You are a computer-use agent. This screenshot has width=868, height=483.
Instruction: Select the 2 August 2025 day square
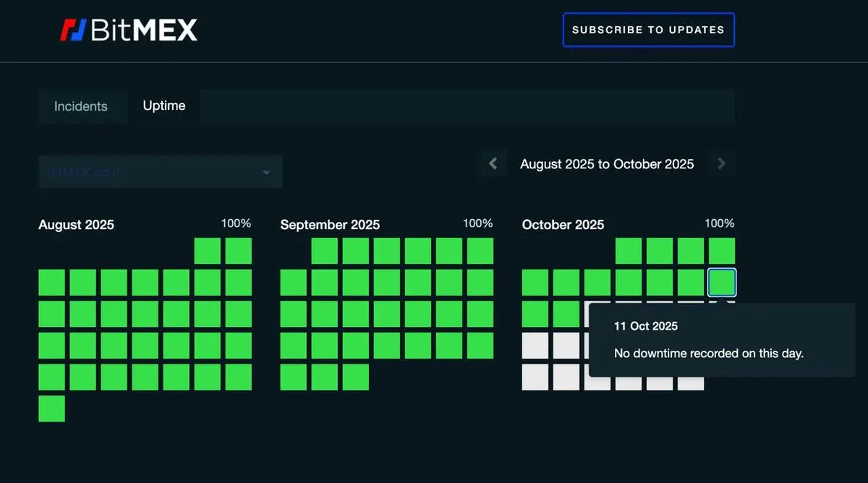point(239,251)
